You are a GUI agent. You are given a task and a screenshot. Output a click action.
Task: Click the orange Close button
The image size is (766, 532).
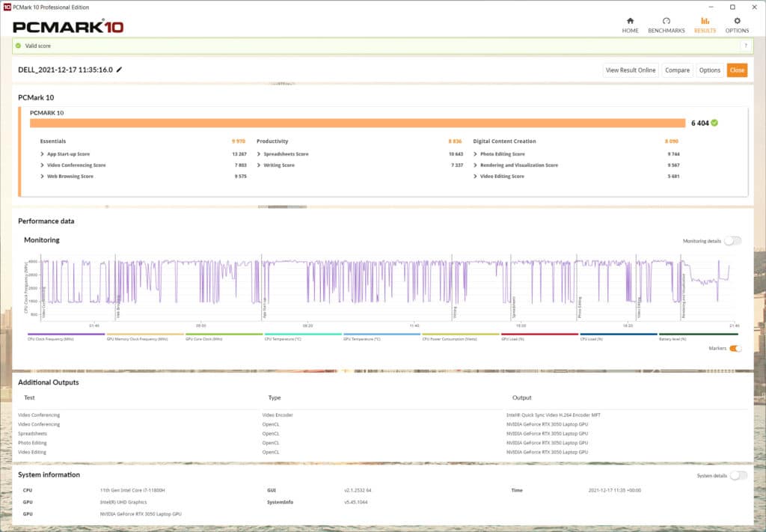click(737, 70)
